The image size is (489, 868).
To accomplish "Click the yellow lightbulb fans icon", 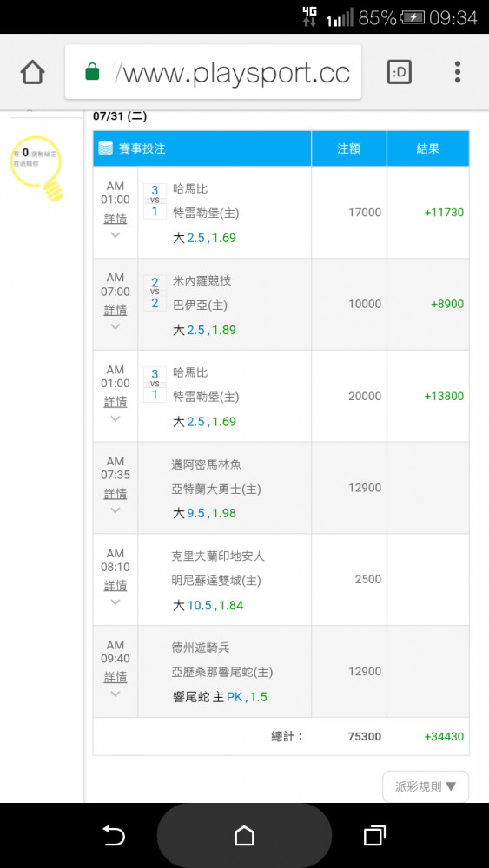I will tap(37, 168).
